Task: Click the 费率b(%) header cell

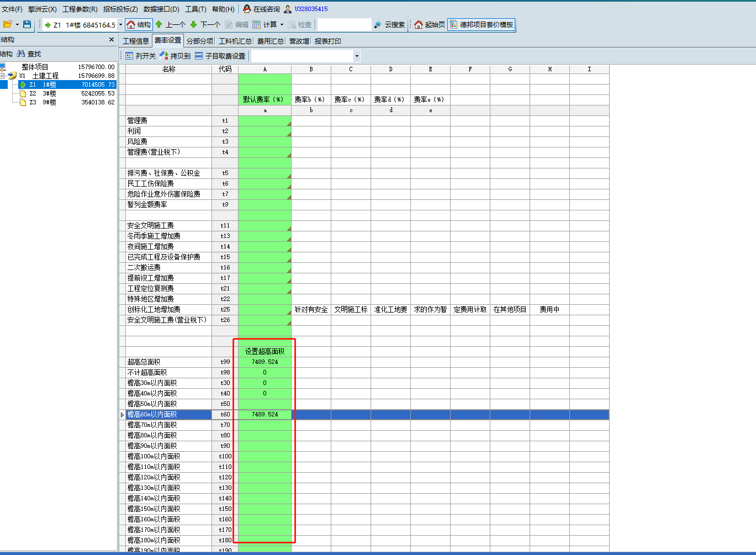Action: pyautogui.click(x=311, y=99)
